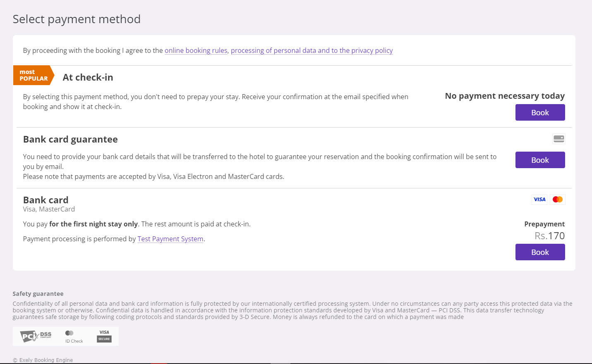Viewport: 592px width, 364px height.
Task: Click the Safety guarantee heading
Action: 38,294
